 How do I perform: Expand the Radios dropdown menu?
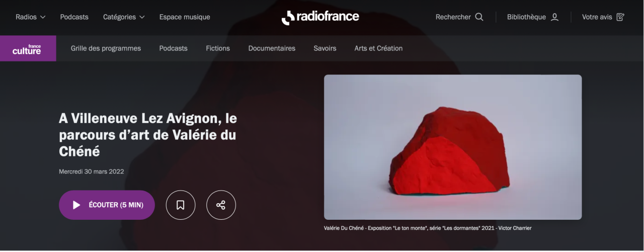coord(31,17)
